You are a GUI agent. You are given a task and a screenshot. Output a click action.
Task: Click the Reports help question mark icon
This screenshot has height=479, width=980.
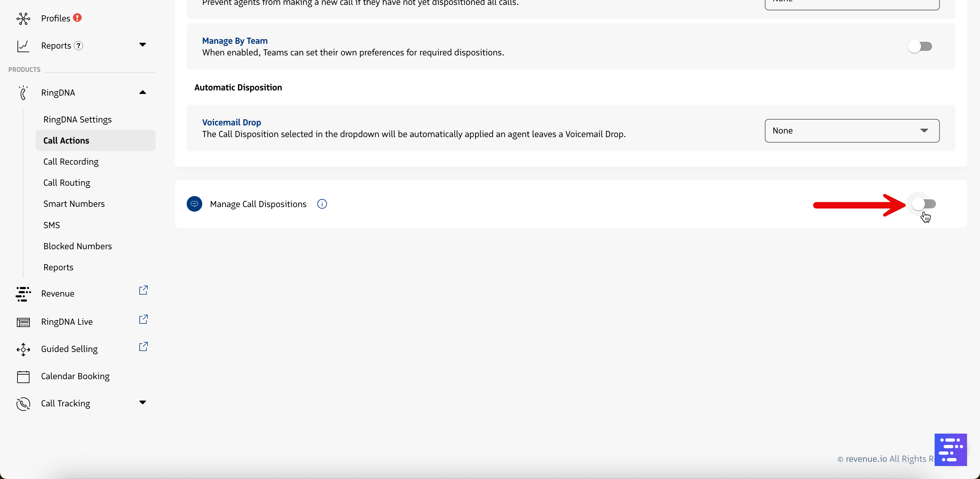coord(78,46)
